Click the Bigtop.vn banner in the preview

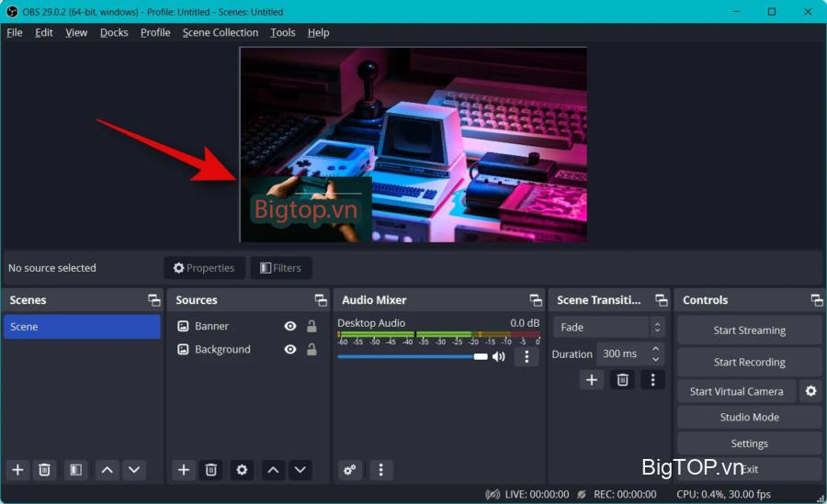point(307,209)
